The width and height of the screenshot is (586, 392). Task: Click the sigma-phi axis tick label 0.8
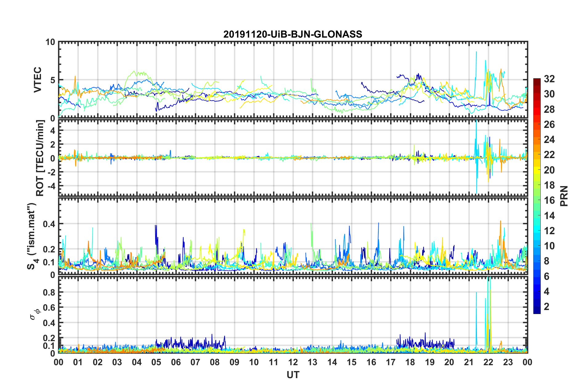click(x=49, y=292)
